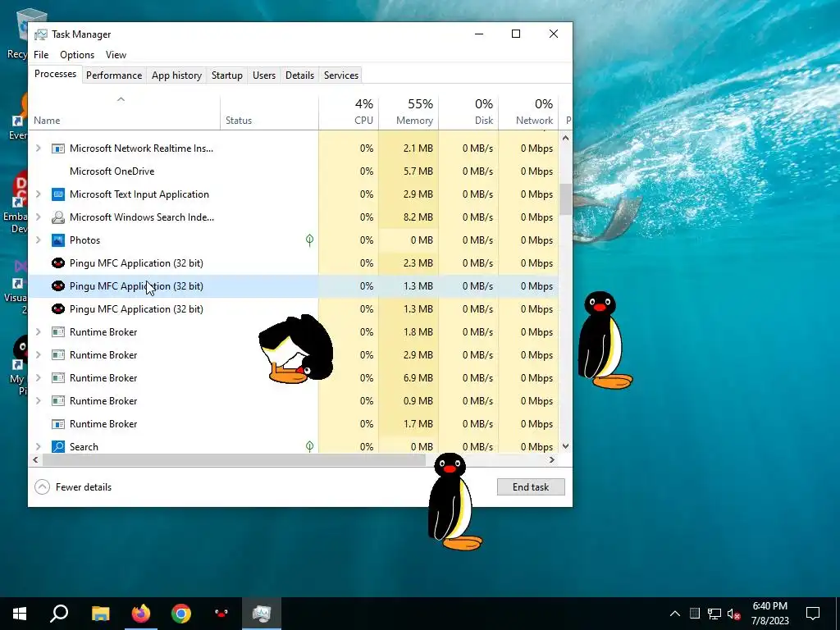Image resolution: width=840 pixels, height=630 pixels.
Task: Open the Startup tab
Action: (x=227, y=75)
